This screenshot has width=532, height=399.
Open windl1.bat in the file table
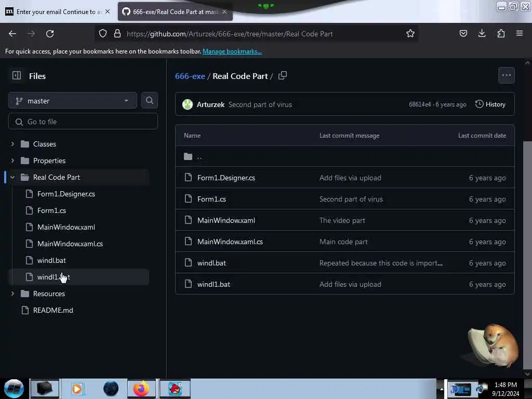(x=214, y=284)
